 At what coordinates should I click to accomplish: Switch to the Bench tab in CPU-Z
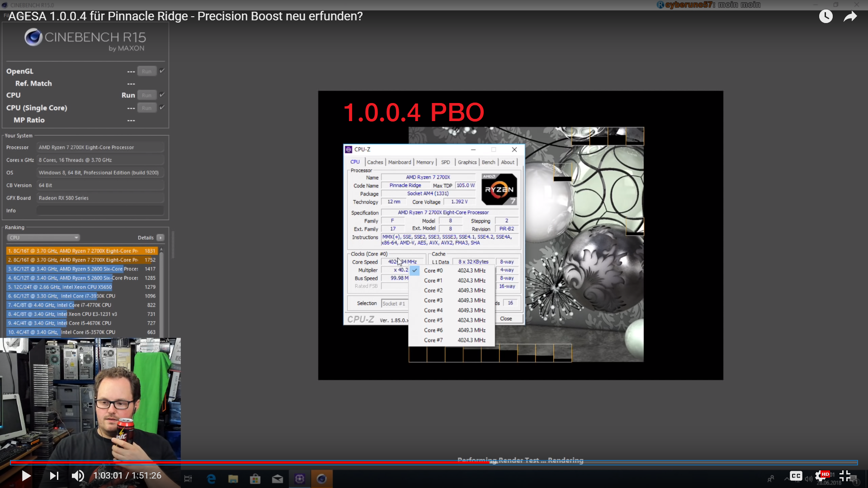point(488,162)
